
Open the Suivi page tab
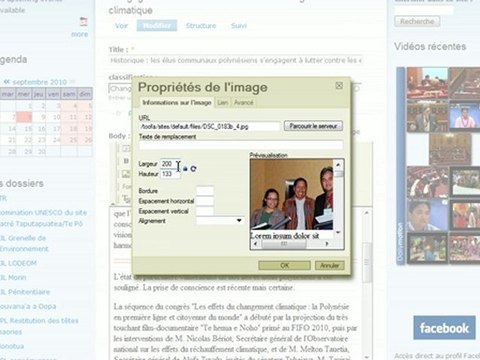coord(239,26)
